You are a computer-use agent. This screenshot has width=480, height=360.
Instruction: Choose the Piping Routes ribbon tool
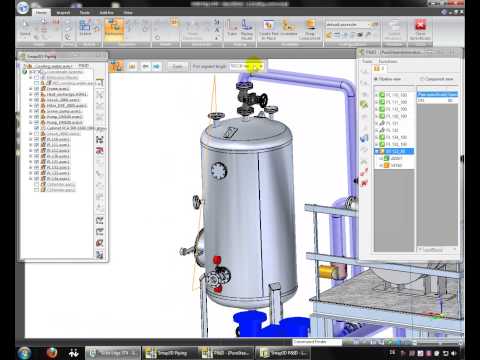pos(247,29)
